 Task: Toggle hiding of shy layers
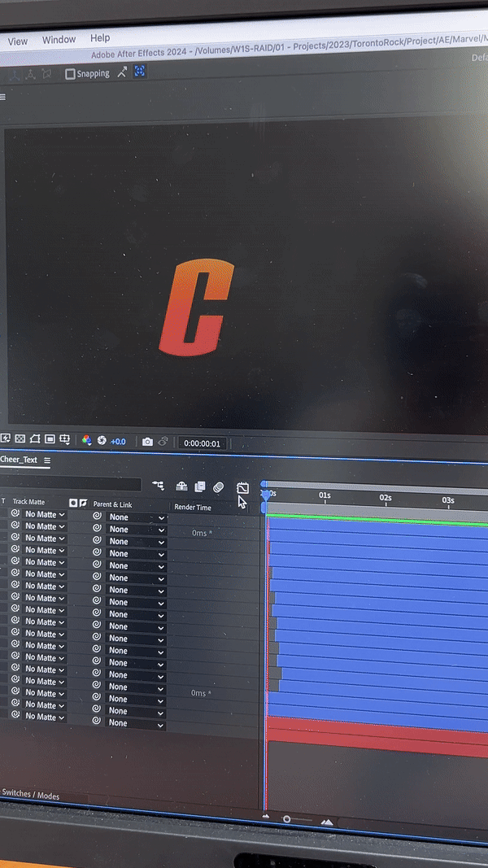coord(181,486)
